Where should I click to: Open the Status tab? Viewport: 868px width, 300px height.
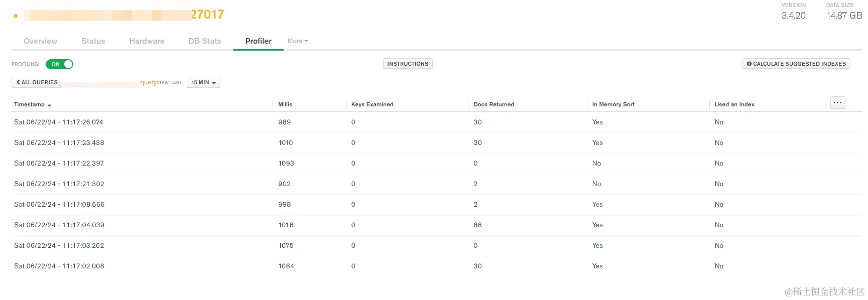pyautogui.click(x=93, y=41)
